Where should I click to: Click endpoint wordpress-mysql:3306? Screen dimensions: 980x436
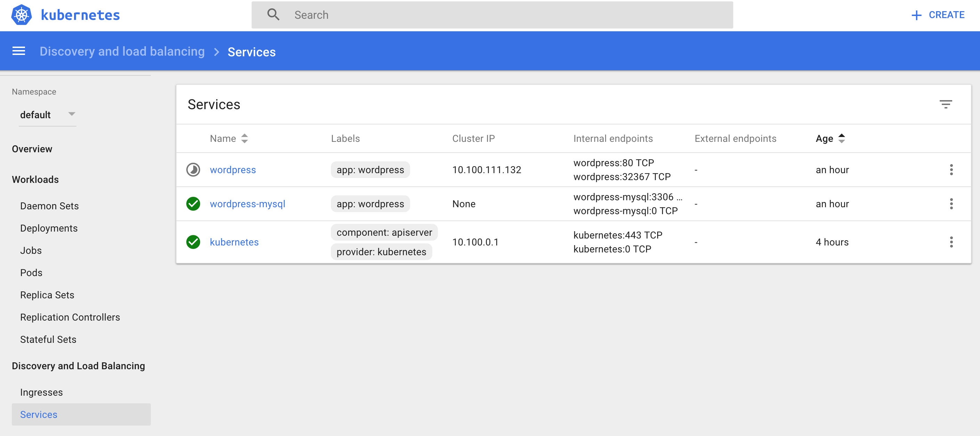[x=628, y=197]
